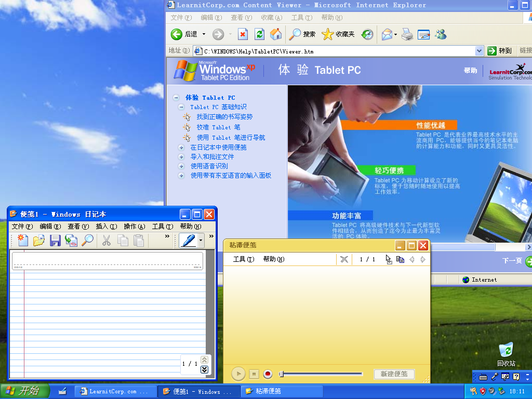Open 操作(A) menu in Windows Journal
Image resolution: width=532 pixels, height=399 pixels.
point(135,227)
